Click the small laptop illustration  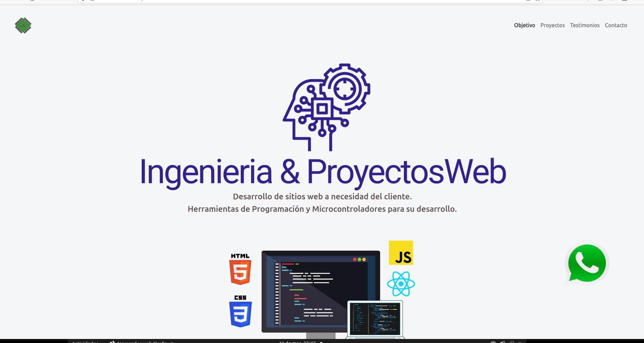coord(375,319)
